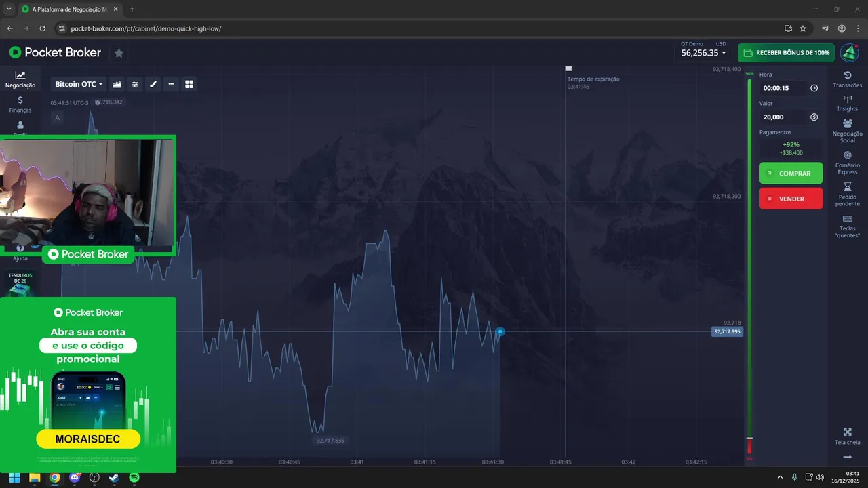Select the drawing brush tool
Image resolution: width=868 pixels, height=488 pixels.
click(153, 84)
